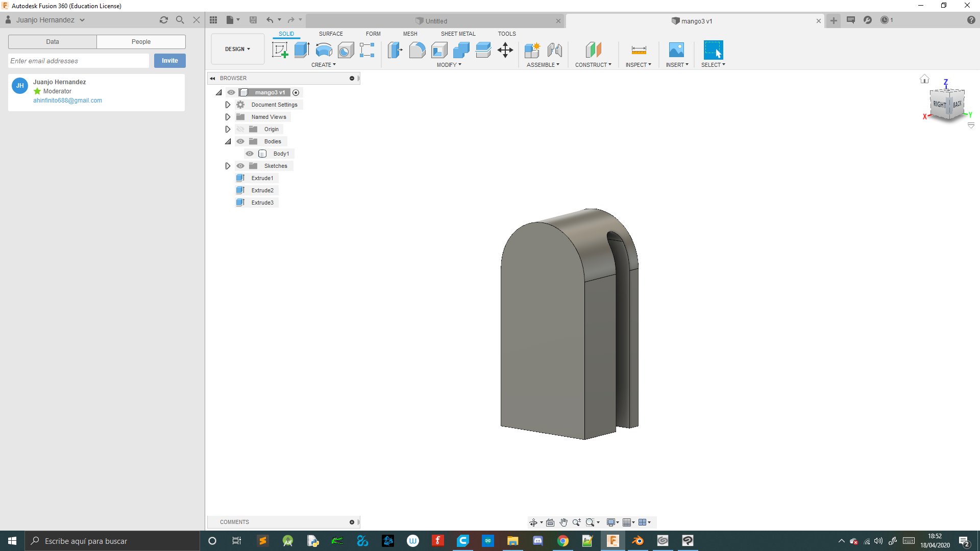Activate mango3 v1 component radio button
Screen dimensions: 980x551
(x=296, y=92)
